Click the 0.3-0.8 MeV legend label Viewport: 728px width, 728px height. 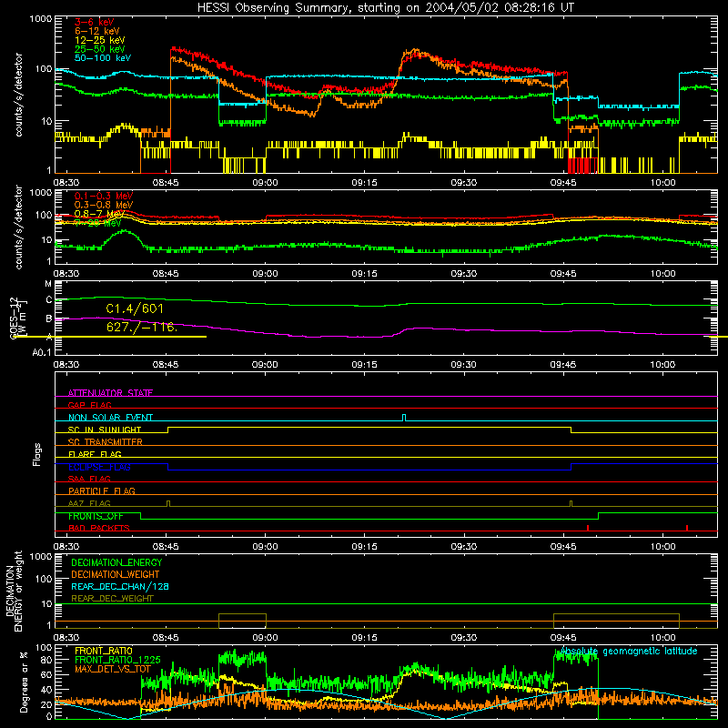click(104, 205)
